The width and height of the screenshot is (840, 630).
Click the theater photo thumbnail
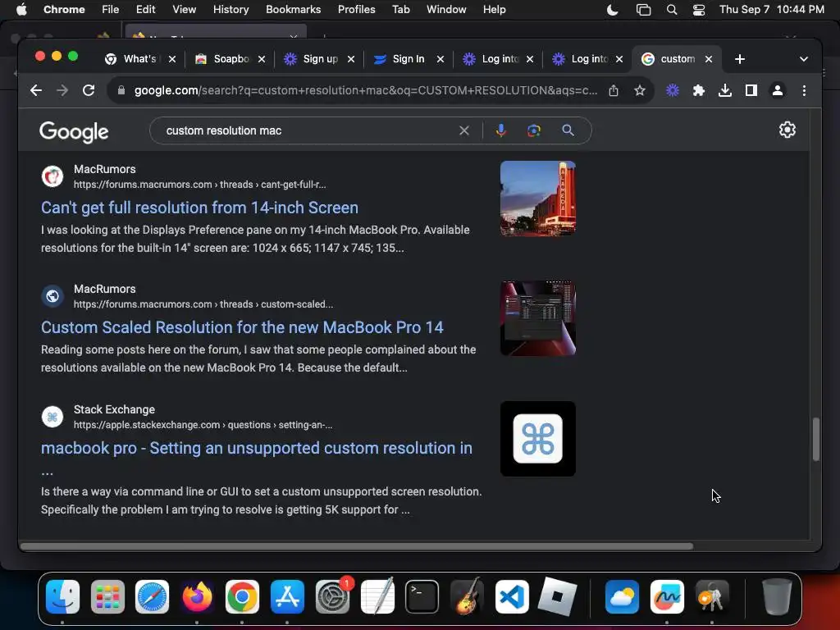click(x=538, y=199)
